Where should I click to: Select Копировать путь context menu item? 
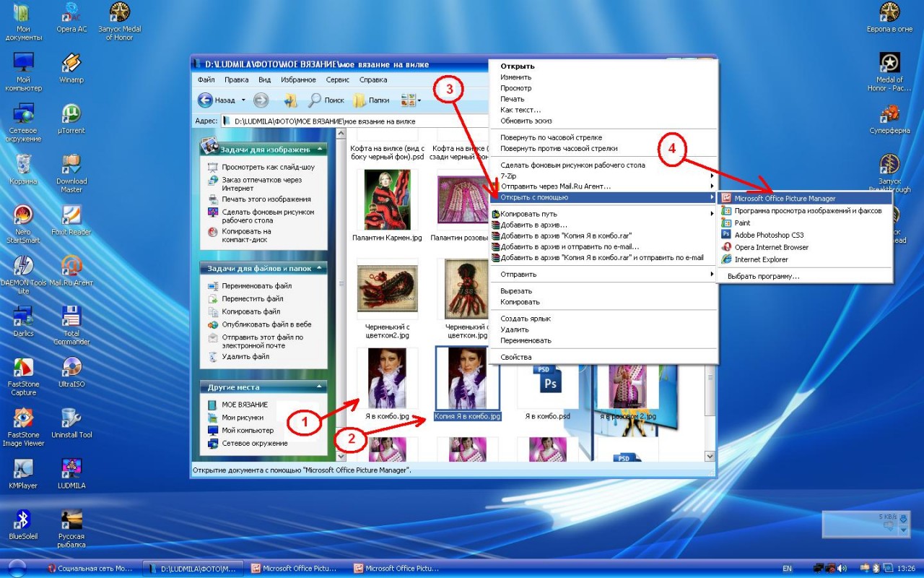tap(603, 214)
